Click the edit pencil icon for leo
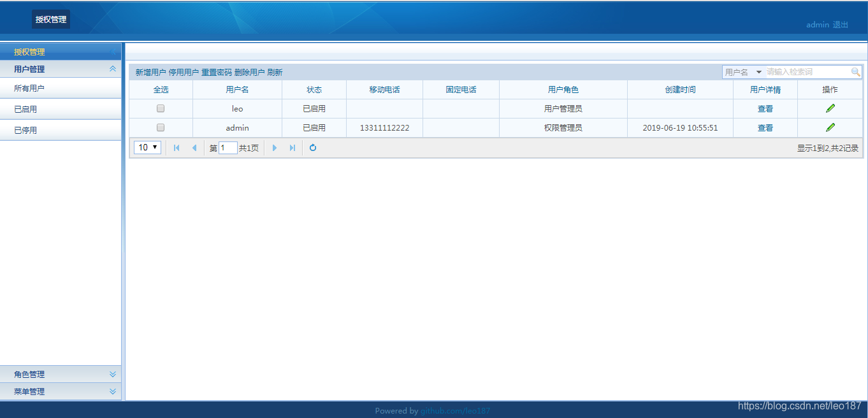868x418 pixels. tap(830, 108)
